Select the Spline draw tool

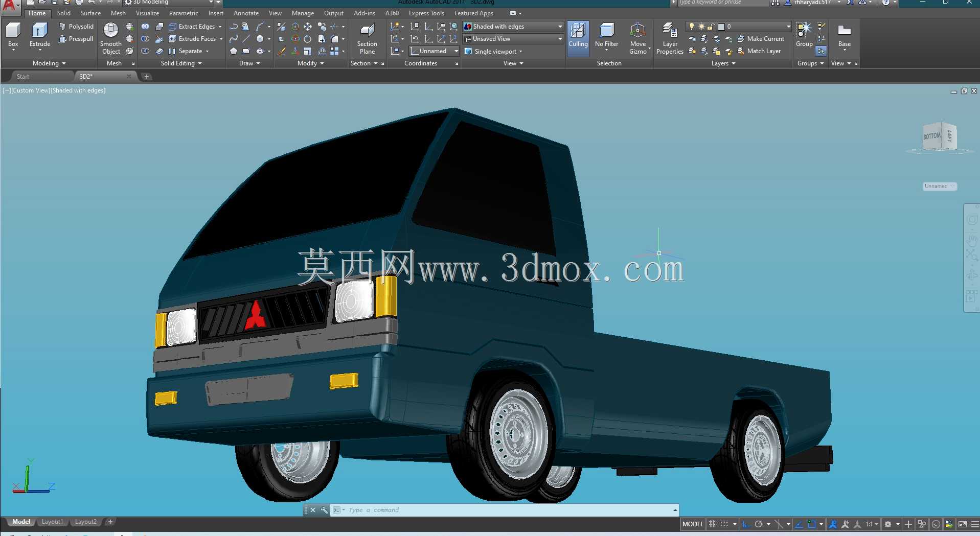234,39
